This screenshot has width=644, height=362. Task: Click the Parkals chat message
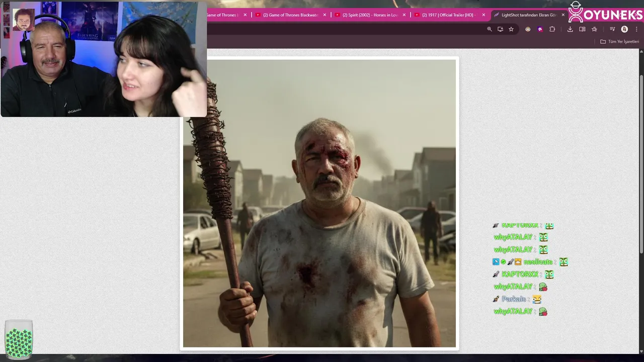pyautogui.click(x=517, y=299)
